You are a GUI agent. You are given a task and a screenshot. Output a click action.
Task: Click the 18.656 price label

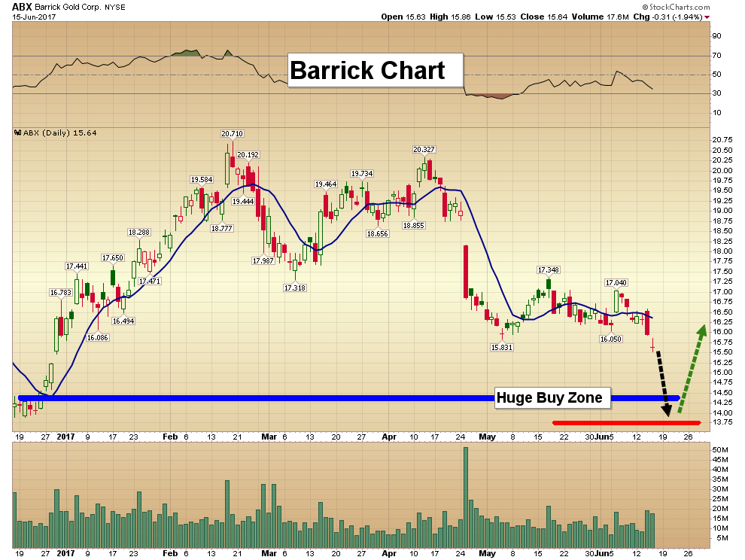377,234
